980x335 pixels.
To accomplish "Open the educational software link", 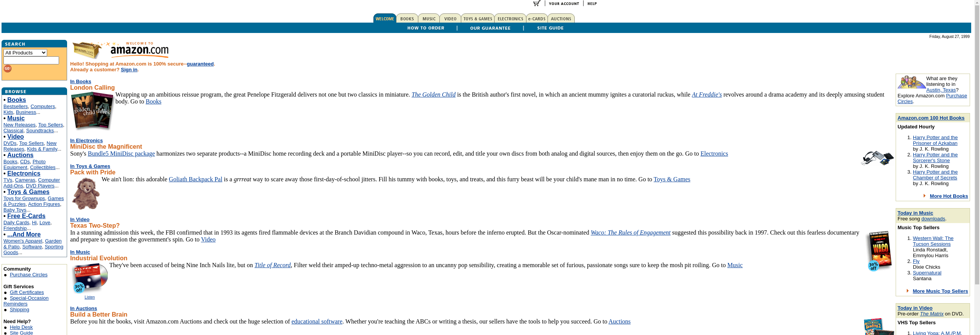I will coord(317,322).
